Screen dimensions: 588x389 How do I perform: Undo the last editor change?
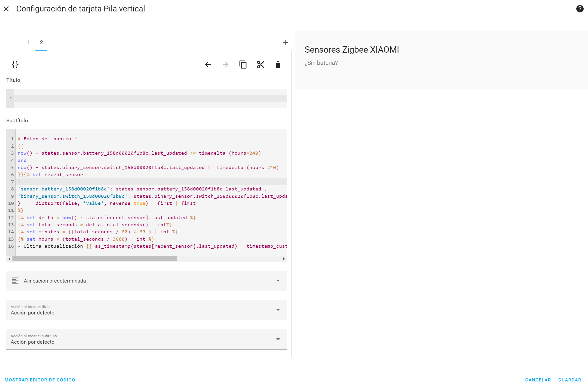coord(208,64)
